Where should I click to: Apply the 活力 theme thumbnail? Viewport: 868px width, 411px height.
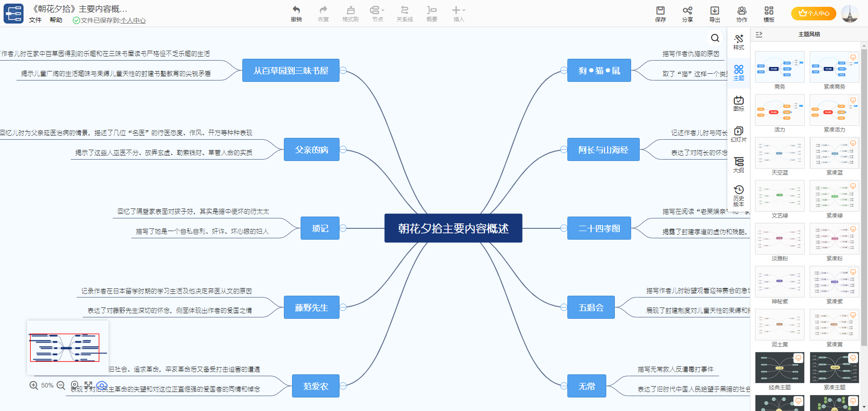[780, 110]
